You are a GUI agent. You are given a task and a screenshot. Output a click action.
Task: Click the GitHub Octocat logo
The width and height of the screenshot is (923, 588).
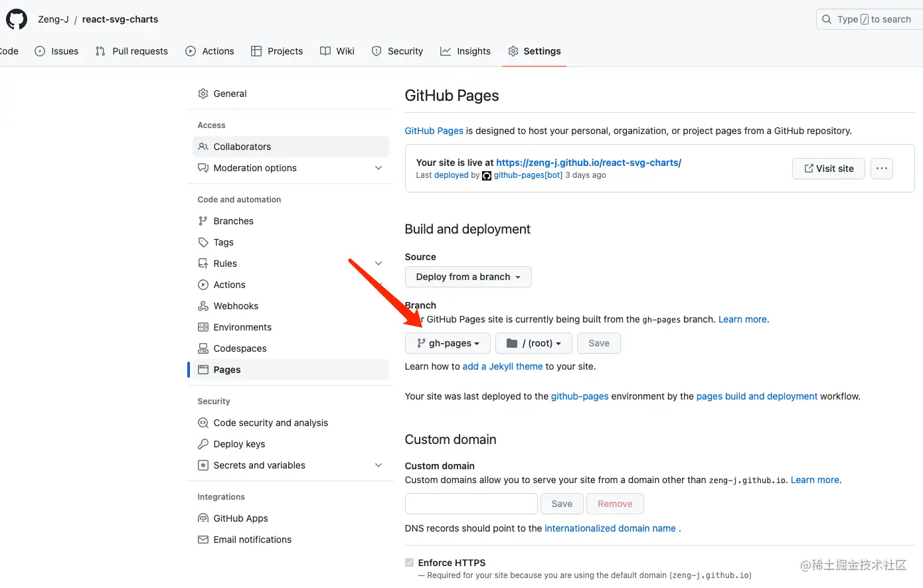(x=17, y=19)
